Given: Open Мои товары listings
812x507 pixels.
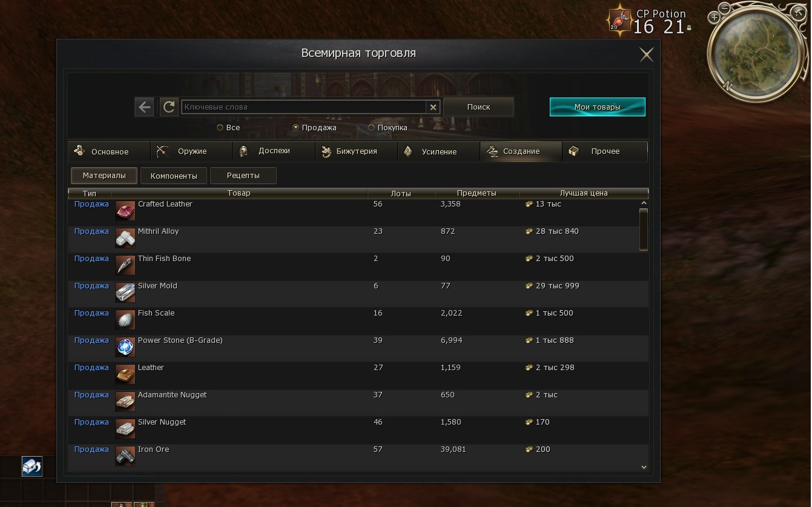Looking at the screenshot, I should tap(598, 107).
